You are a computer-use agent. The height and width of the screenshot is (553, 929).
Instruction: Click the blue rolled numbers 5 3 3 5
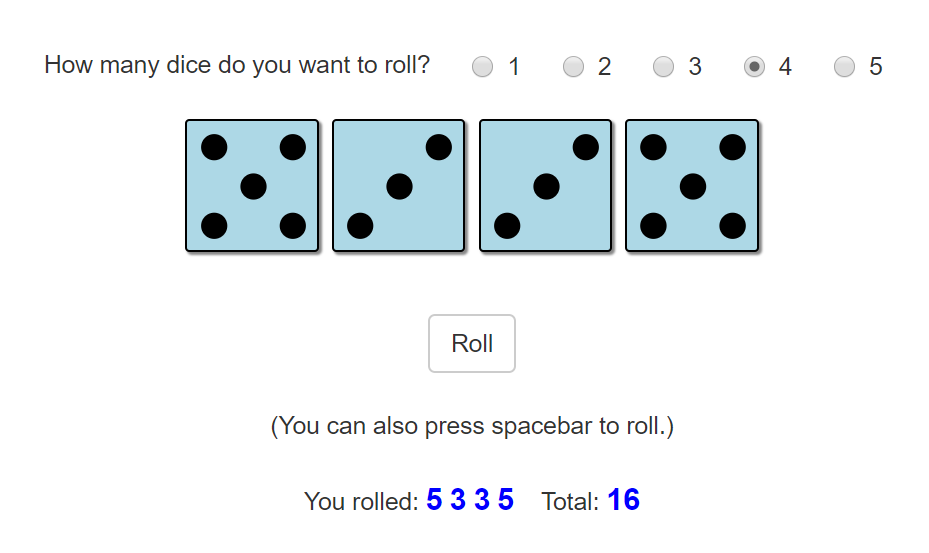point(470,500)
